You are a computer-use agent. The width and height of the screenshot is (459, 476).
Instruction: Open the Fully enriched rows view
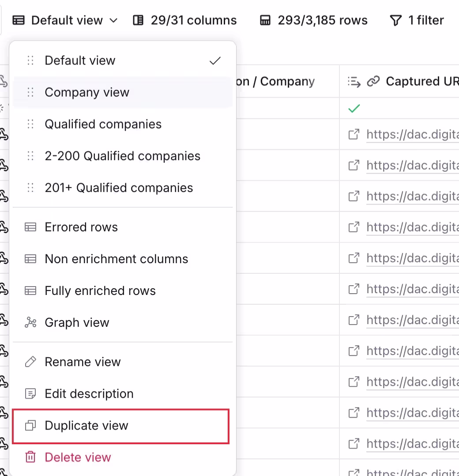[x=123, y=291]
